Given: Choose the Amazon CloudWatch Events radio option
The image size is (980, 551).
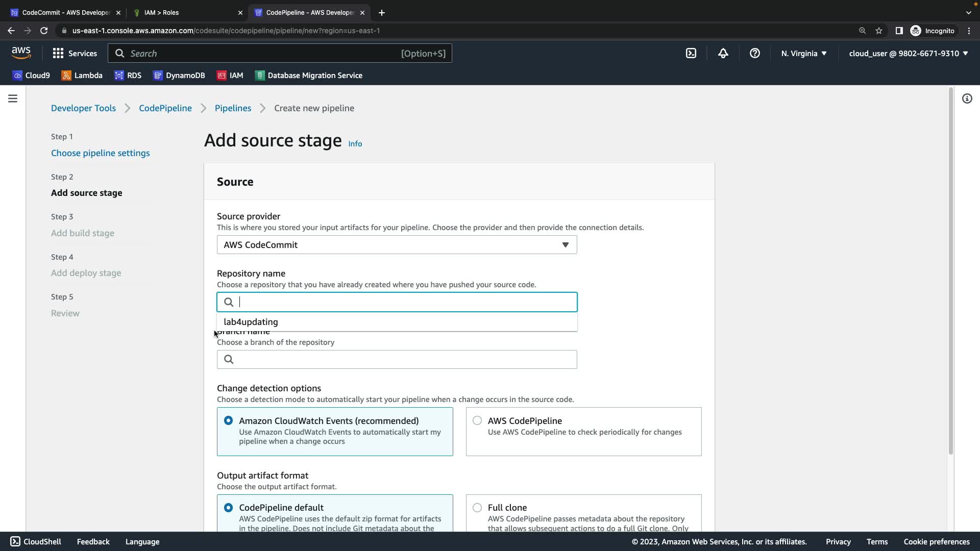Looking at the screenshot, I should coord(228,420).
